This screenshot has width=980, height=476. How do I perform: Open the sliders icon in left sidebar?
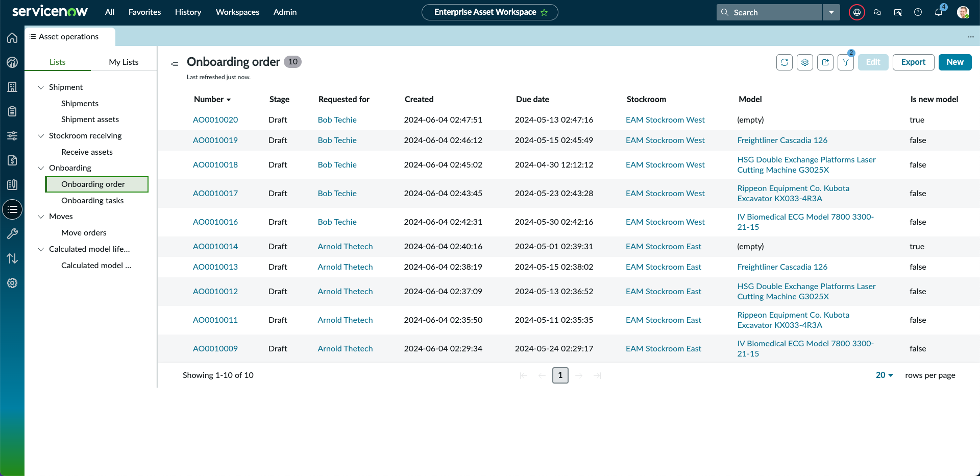(x=12, y=136)
